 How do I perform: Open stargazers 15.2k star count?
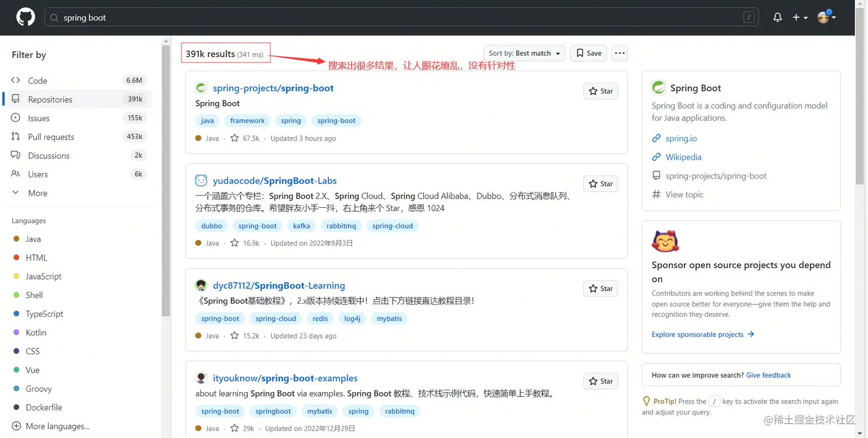coord(245,336)
